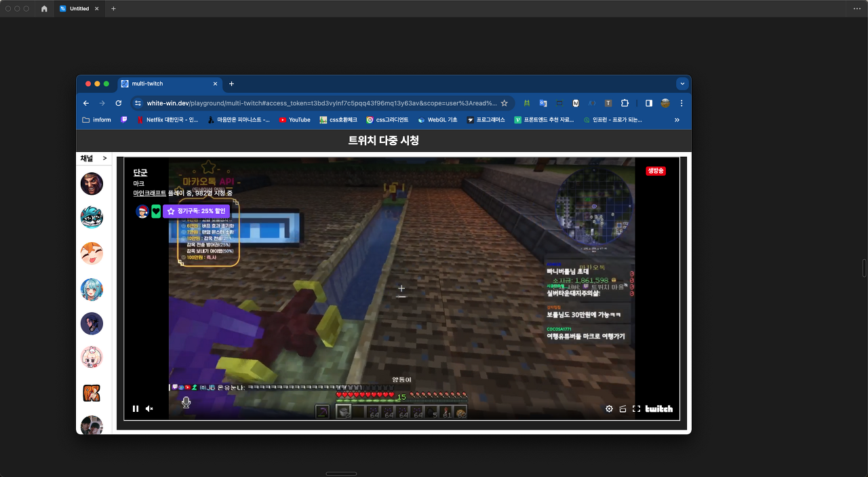
Task: Open Google Translate extension icon
Action: (x=543, y=103)
